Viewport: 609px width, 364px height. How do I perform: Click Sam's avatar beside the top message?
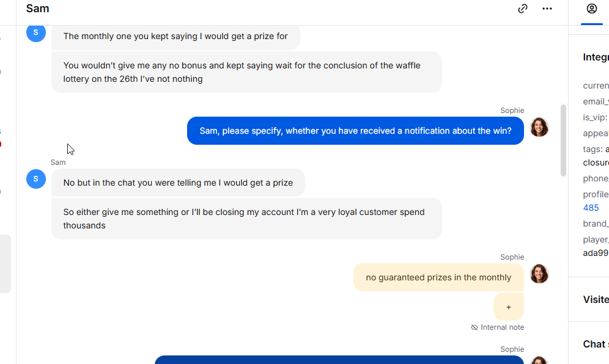36,32
